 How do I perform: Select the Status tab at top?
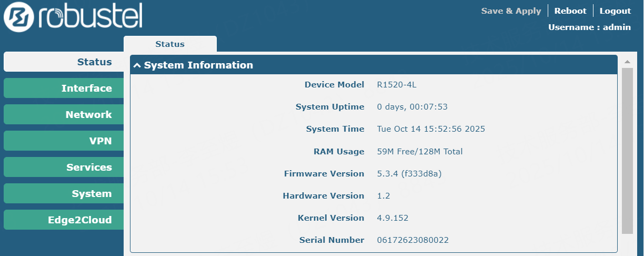tap(170, 44)
